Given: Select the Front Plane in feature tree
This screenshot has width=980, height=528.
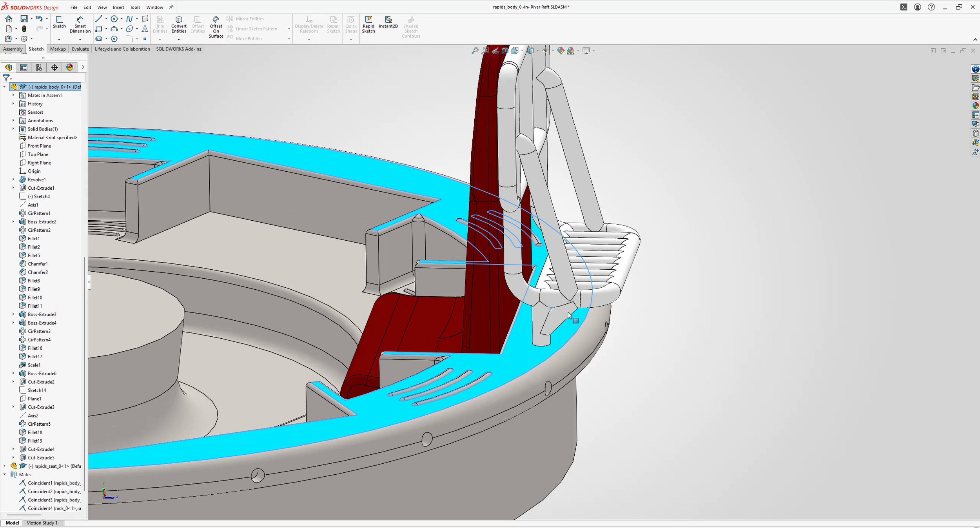Looking at the screenshot, I should [x=39, y=145].
